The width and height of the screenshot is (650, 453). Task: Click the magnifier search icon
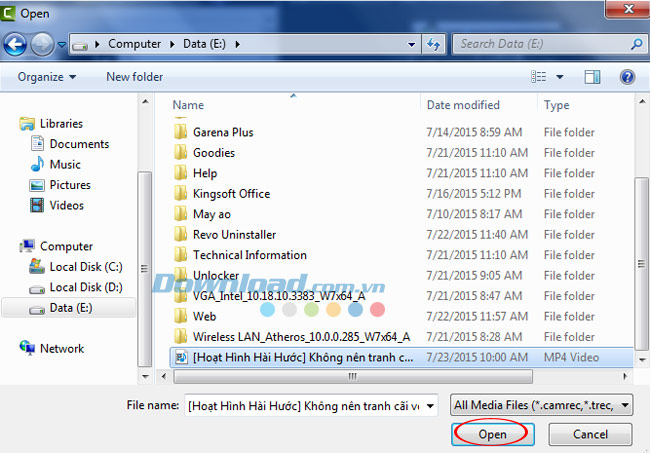pos(637,44)
